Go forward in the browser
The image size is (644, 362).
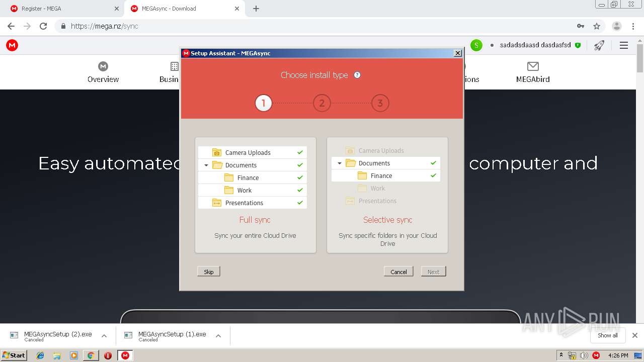(x=27, y=26)
